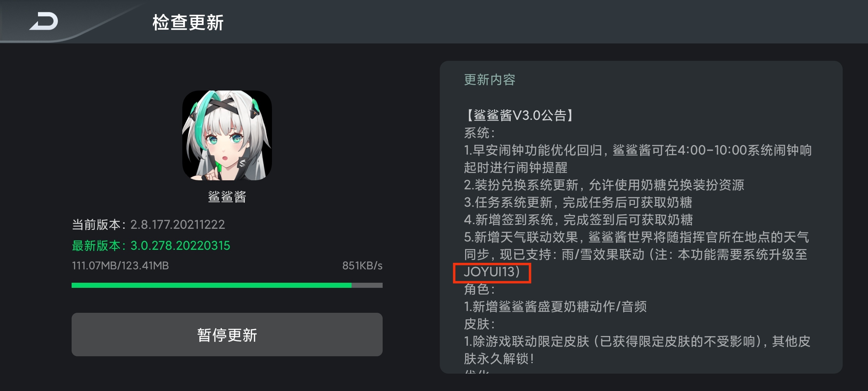The height and width of the screenshot is (391, 868).
Task: Tap the 新增签到系统 changelog line
Action: point(578,219)
